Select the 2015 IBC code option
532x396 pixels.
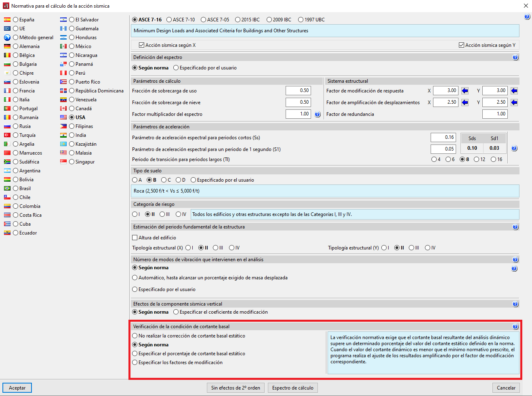[238, 20]
